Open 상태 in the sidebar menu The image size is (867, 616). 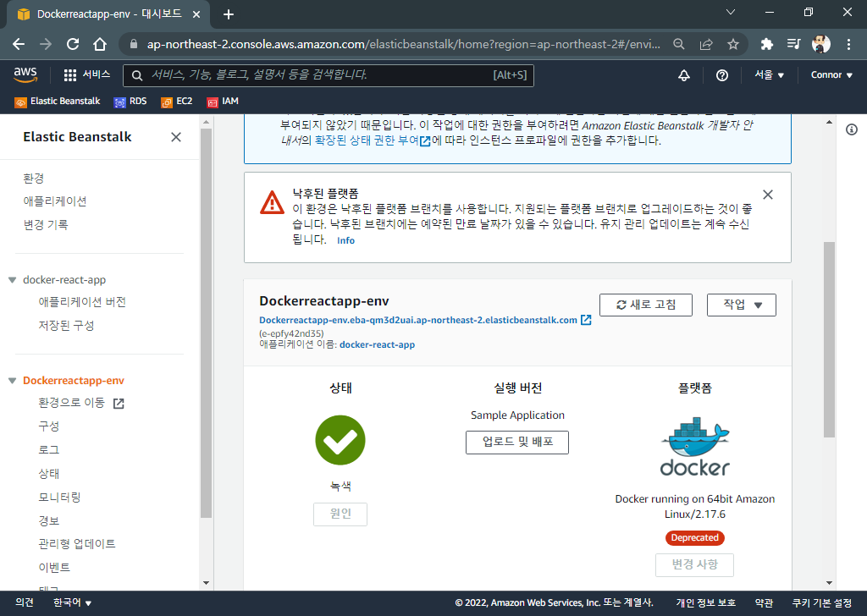(x=48, y=474)
